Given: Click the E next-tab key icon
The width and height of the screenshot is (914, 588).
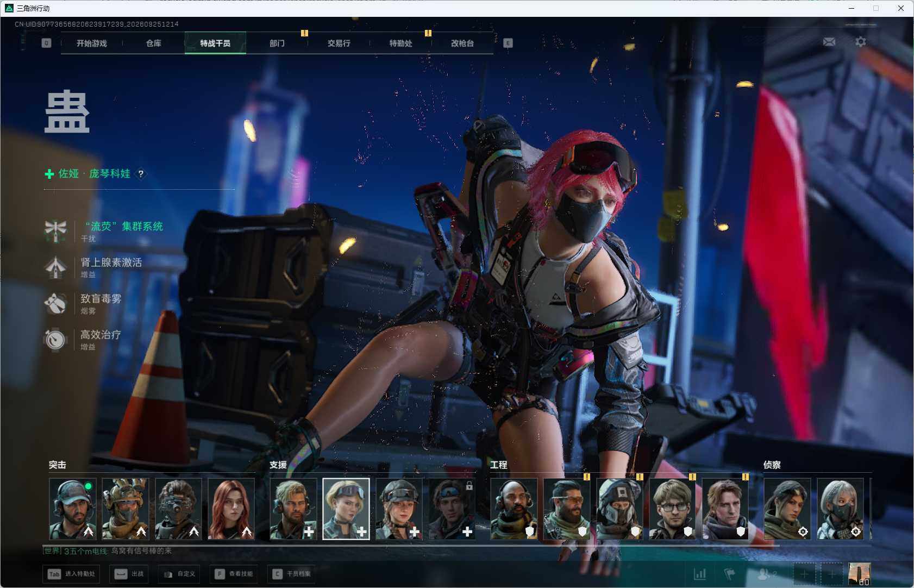Looking at the screenshot, I should pos(508,43).
